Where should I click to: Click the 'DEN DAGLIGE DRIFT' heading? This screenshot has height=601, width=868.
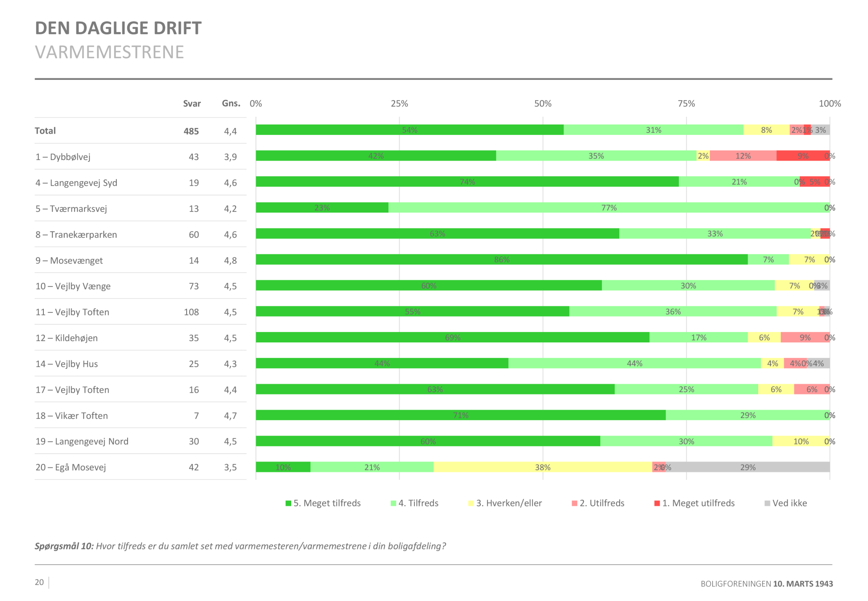tap(118, 28)
